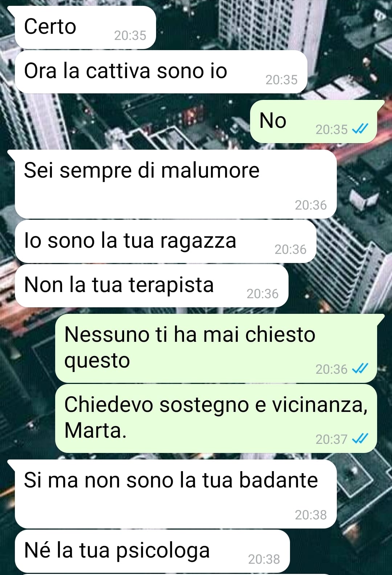Tap the 'Nessuno ti ha mai chiesto questo' bubble
The height and width of the screenshot is (575, 392).
pyautogui.click(x=216, y=348)
